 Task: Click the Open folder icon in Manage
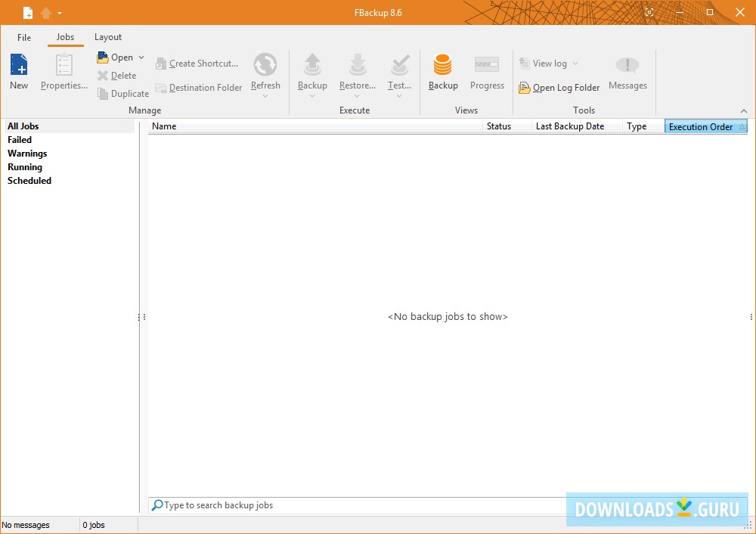click(x=103, y=57)
